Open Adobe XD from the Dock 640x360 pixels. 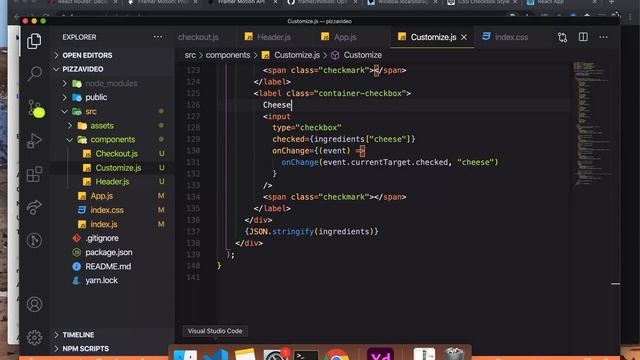tap(380, 354)
